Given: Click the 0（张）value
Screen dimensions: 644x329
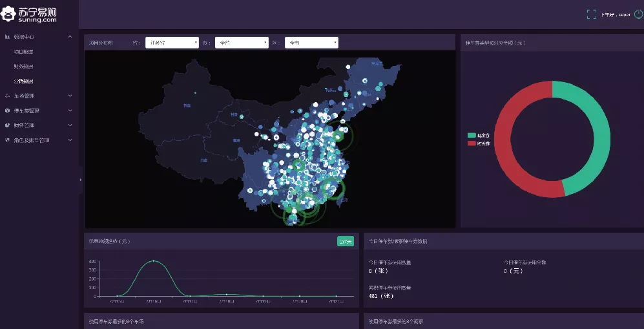Looking at the screenshot, I should pos(379,271).
